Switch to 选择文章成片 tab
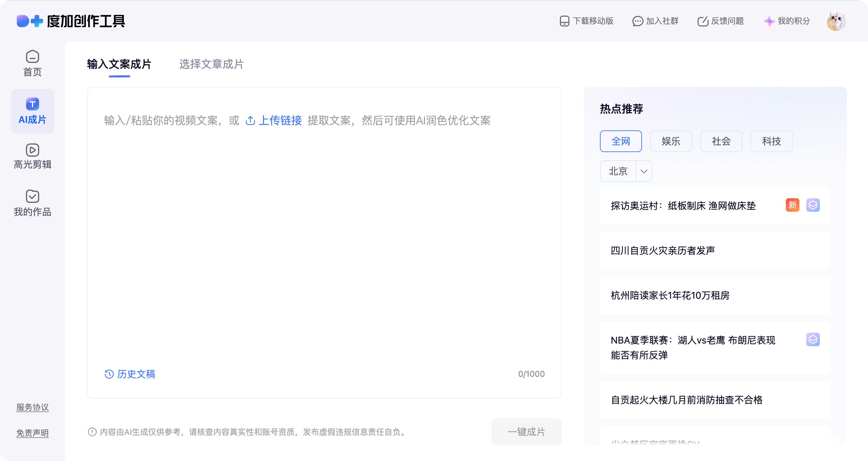Image resolution: width=868 pixels, height=461 pixels. 211,64
